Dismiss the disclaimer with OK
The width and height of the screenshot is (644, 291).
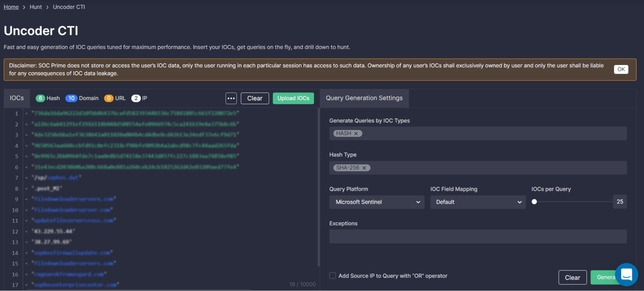click(x=621, y=69)
